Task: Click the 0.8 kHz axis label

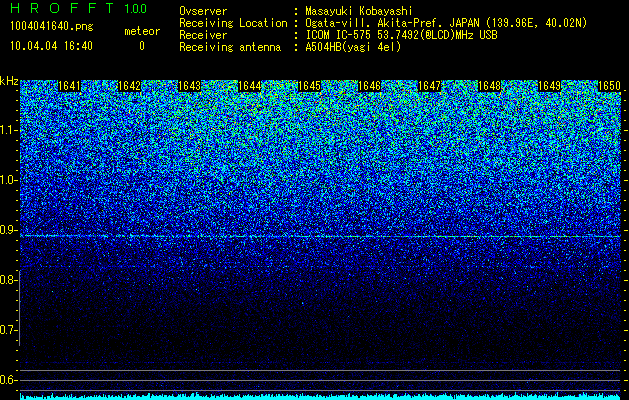Action: point(8,280)
